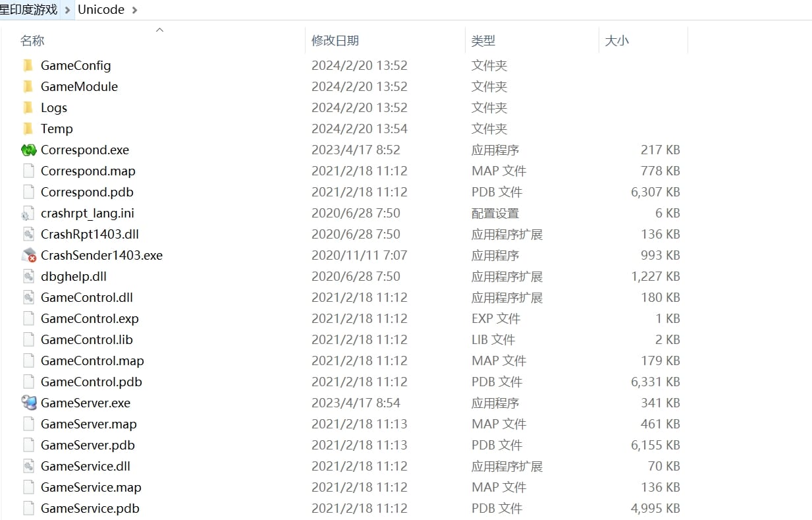812x520 pixels.
Task: Select the GameControl.pdb file name
Action: pyautogui.click(x=92, y=382)
